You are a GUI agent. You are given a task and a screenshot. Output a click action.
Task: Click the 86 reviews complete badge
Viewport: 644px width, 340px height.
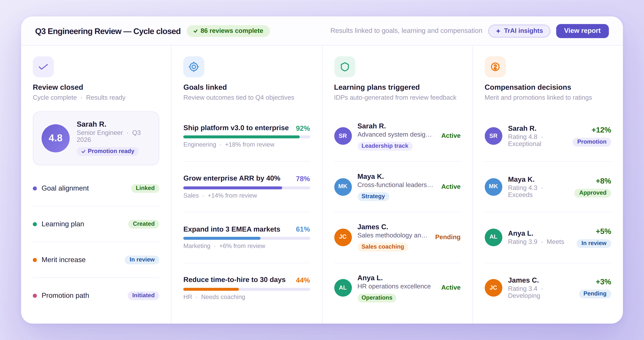click(x=228, y=31)
